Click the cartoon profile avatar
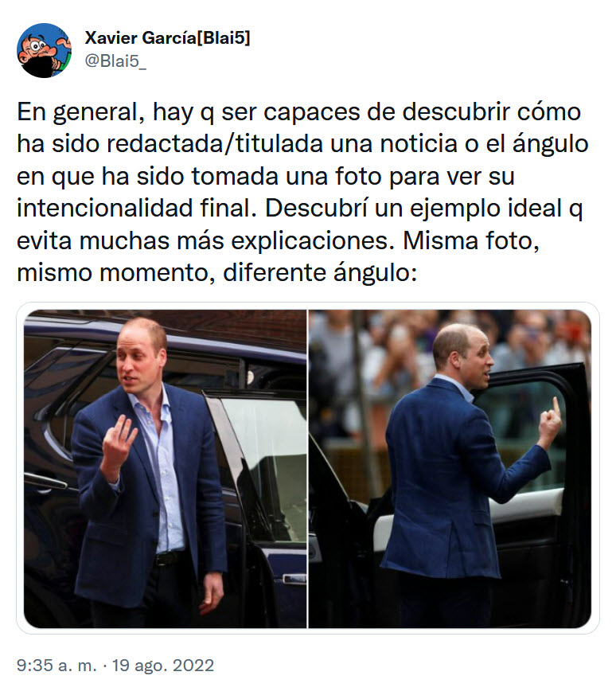This screenshot has width=616, height=699. coord(44,50)
